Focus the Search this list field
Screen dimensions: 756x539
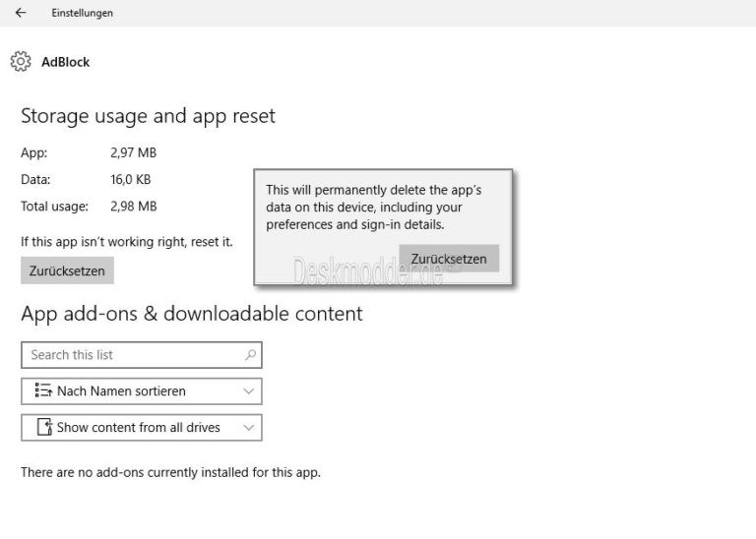(142, 355)
